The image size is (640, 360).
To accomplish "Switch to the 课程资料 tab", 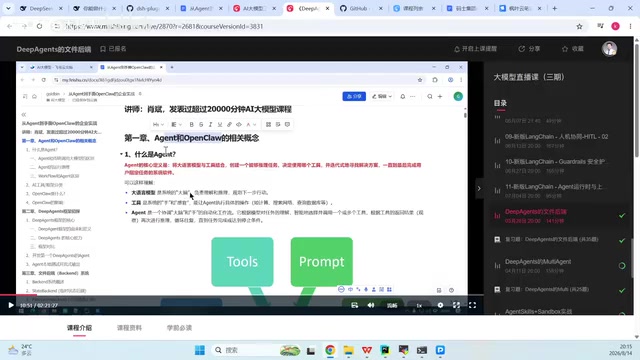I will (129, 328).
